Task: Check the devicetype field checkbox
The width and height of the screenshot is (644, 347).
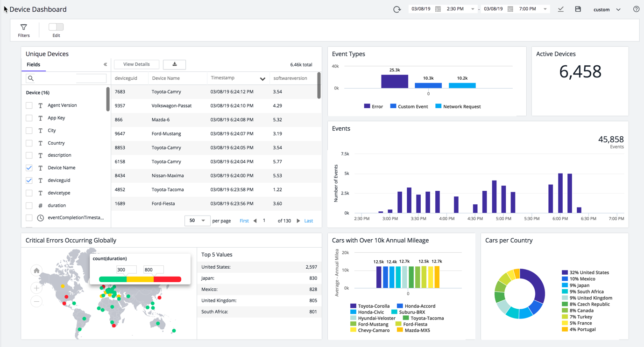Action: (x=29, y=193)
